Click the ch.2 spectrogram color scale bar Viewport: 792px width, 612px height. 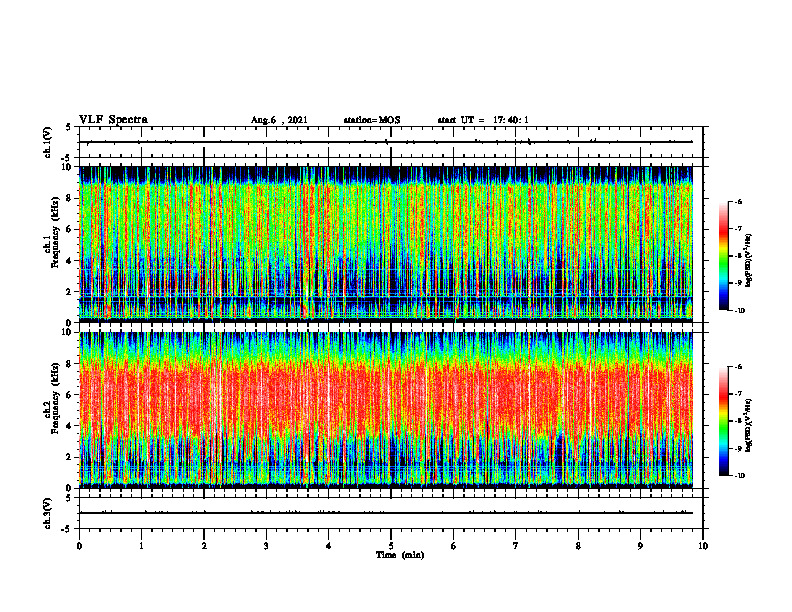click(x=723, y=421)
